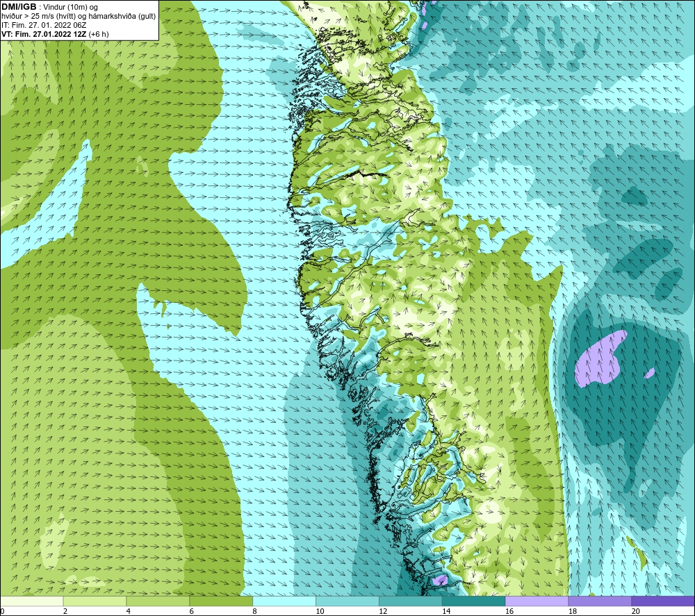Click the "(+6 h)" forecast offset text
The height and width of the screenshot is (616, 695).
click(99, 34)
